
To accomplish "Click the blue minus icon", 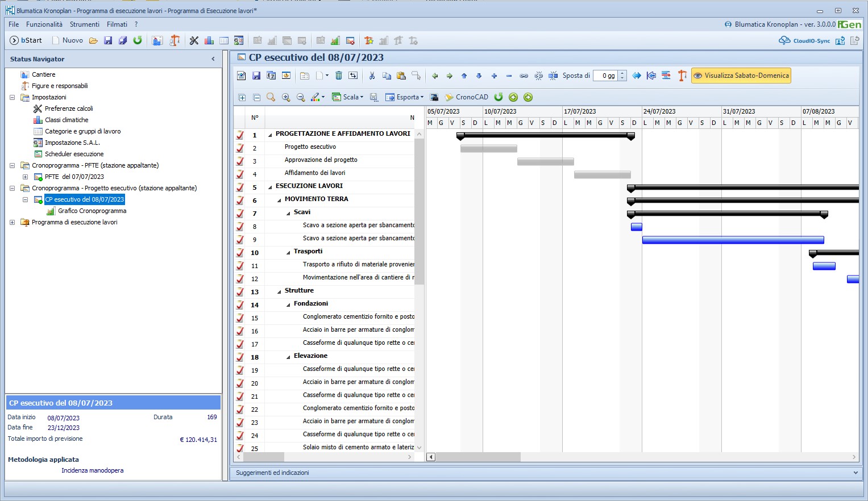I will click(x=509, y=76).
